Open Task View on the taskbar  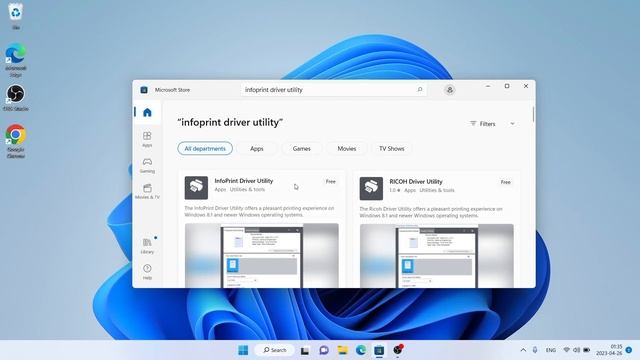pos(304,350)
